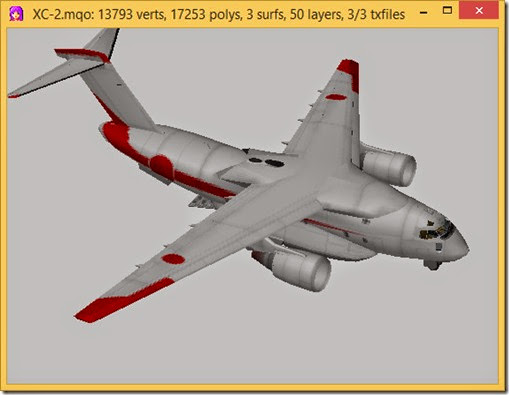Viewport: 509px width, 395px height.
Task: Click the aircraft's cockpit windows
Action: click(437, 229)
